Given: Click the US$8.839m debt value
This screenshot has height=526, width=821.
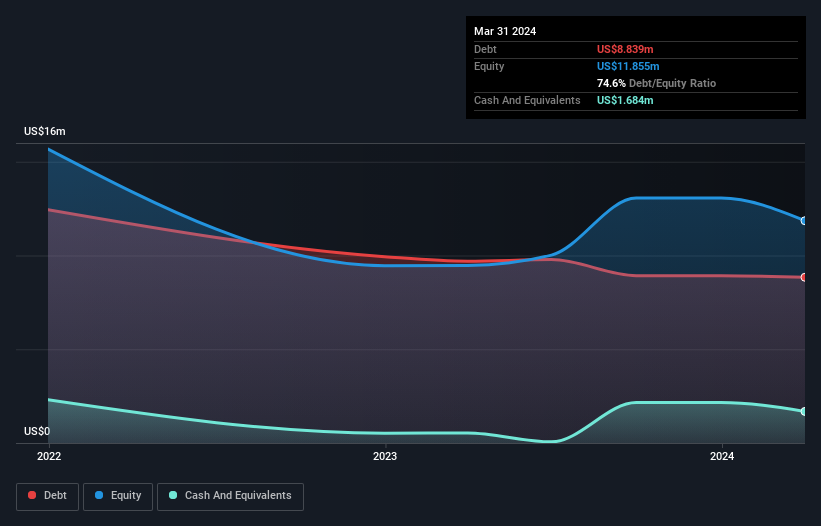Looking at the screenshot, I should (625, 49).
